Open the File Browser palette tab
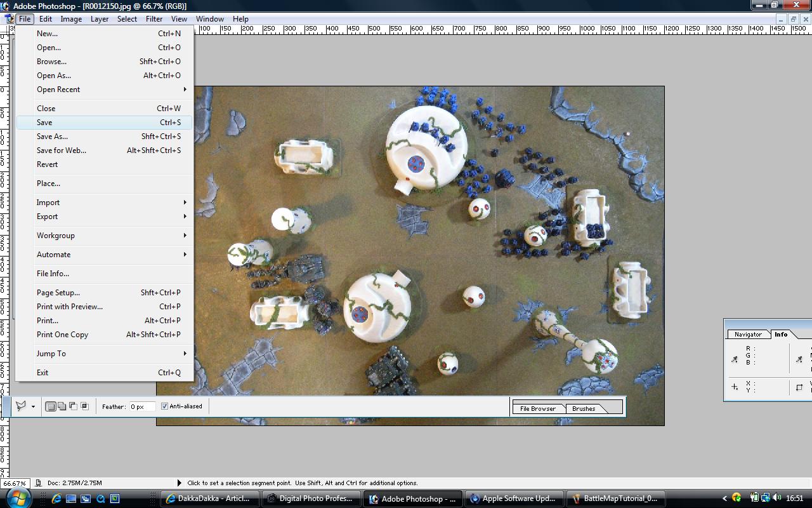The height and width of the screenshot is (508, 812). (x=537, y=408)
